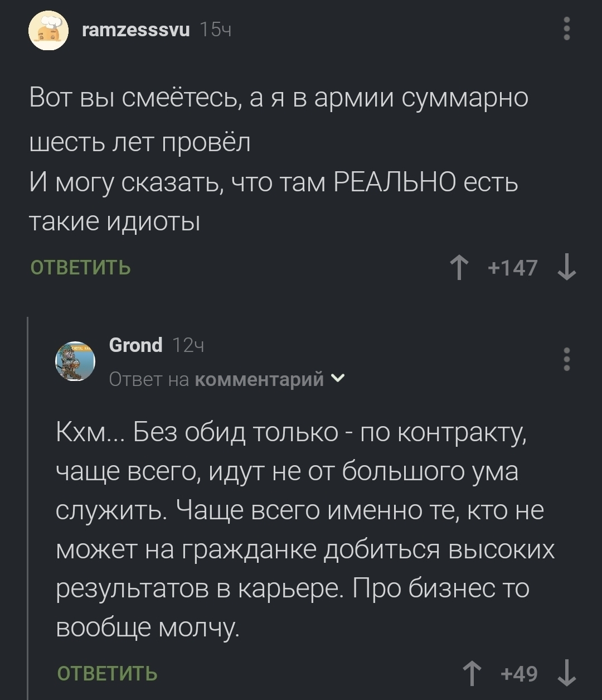Open the 12ч timestamp on Grond's reply
Image resolution: width=602 pixels, height=700 pixels.
tap(188, 346)
